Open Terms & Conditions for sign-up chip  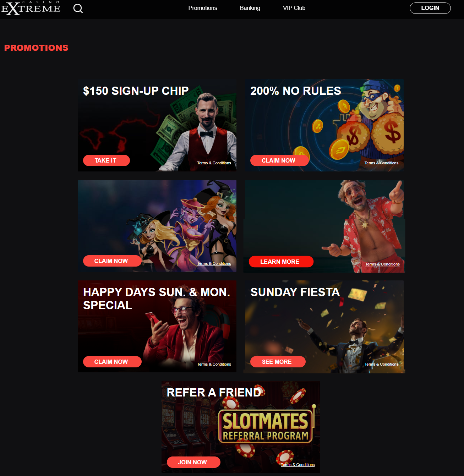214,163
